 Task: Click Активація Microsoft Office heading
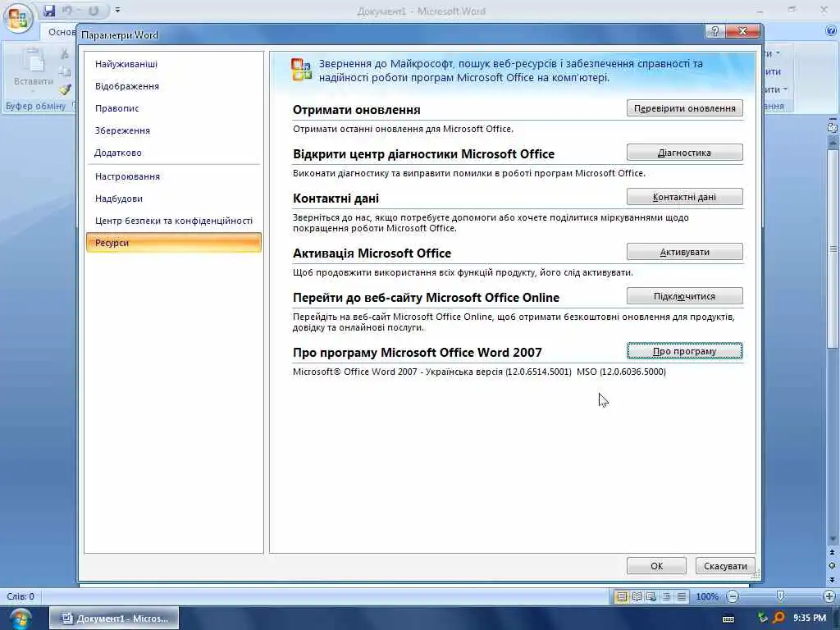372,253
